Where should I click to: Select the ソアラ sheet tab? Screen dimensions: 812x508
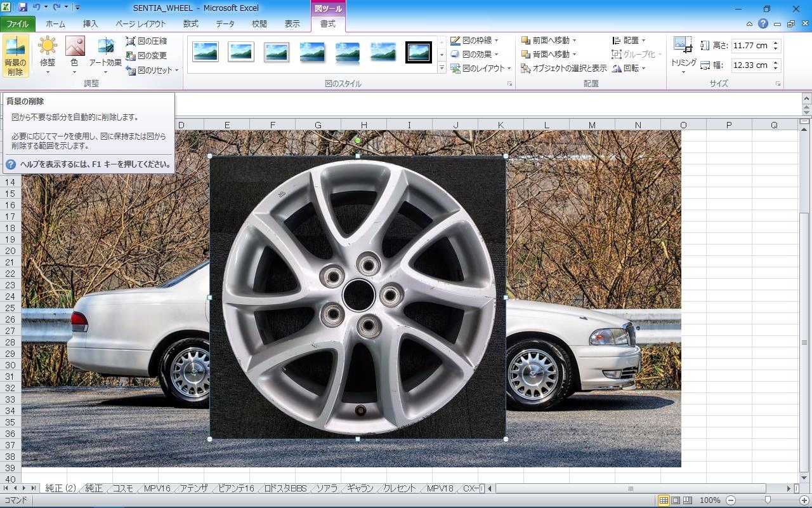coord(327,488)
